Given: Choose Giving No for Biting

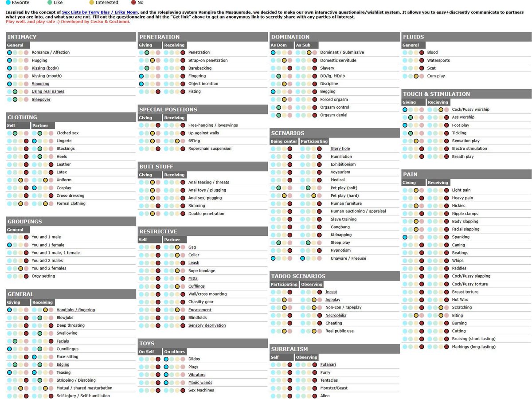Looking at the screenshot, I should click(x=422, y=315).
